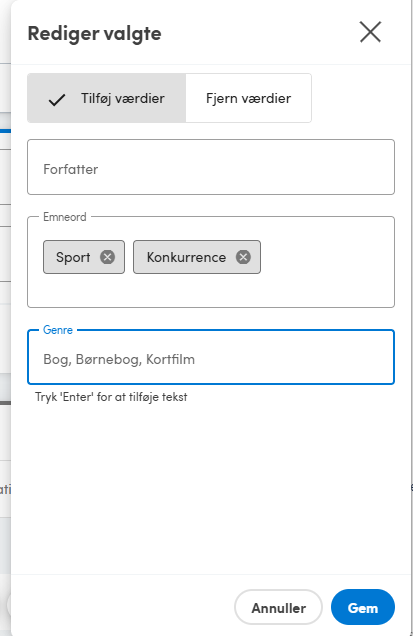
Task: Focus the Genre input field
Action: pos(211,357)
